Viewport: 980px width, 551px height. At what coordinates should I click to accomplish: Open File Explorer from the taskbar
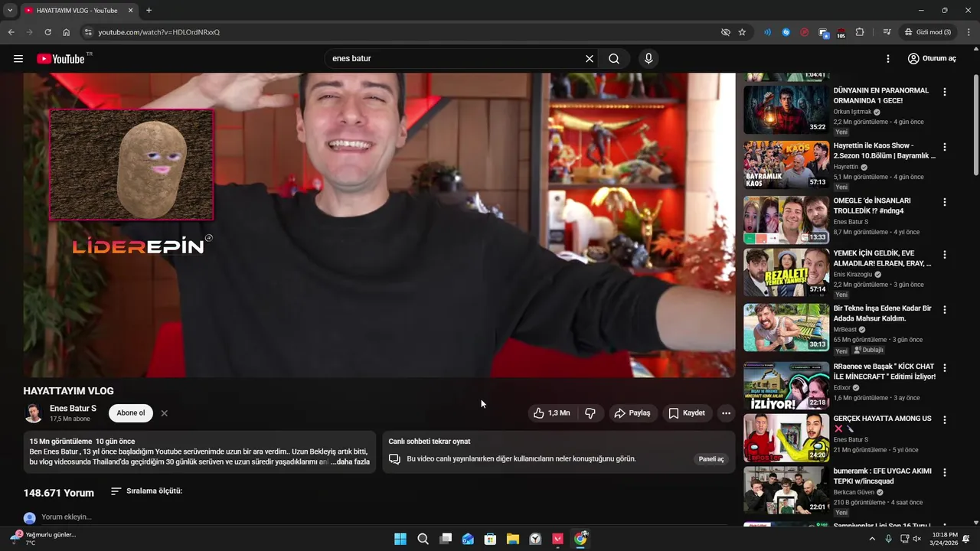(x=513, y=539)
